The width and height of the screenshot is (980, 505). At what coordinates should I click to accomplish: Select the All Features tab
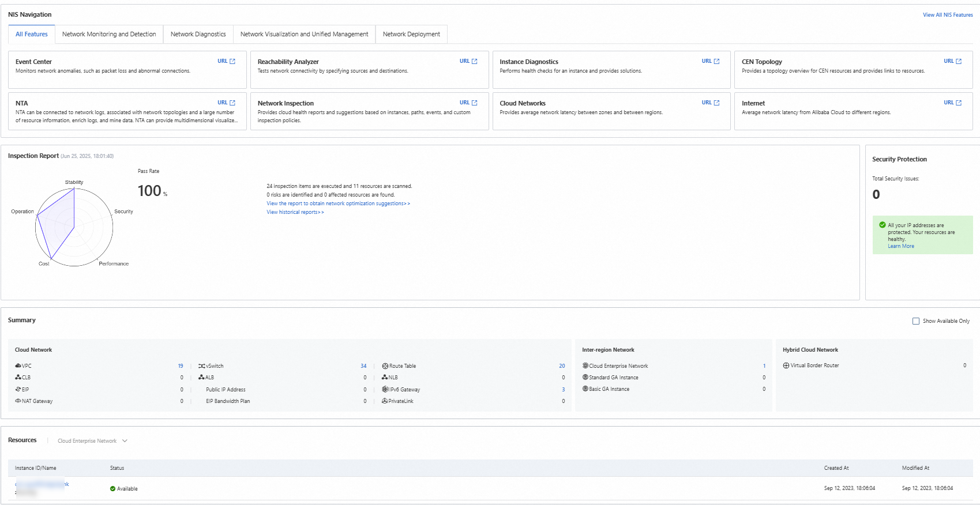point(32,34)
